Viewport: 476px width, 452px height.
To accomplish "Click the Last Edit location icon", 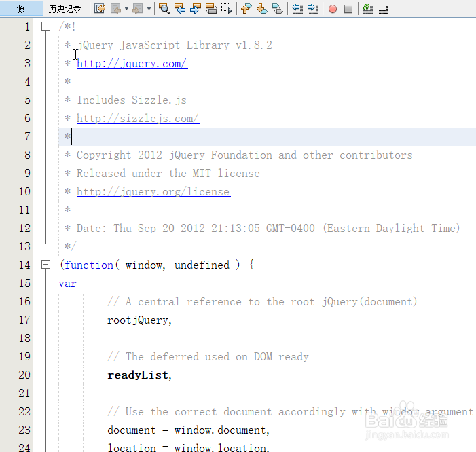I will coord(100,9).
